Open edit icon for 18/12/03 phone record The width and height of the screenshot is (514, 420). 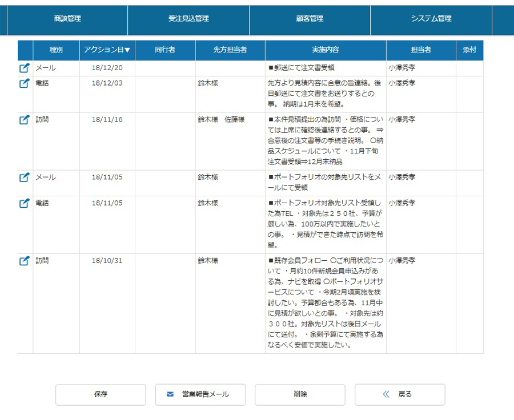click(24, 83)
